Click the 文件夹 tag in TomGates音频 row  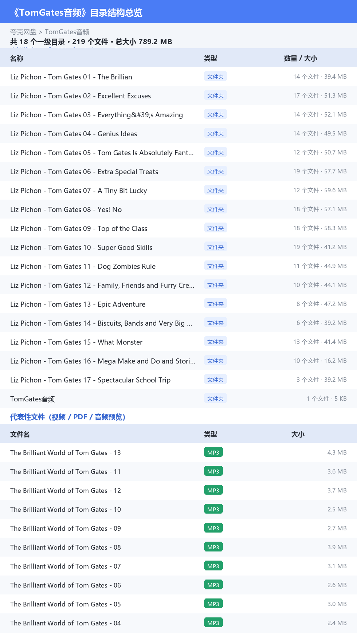(216, 398)
